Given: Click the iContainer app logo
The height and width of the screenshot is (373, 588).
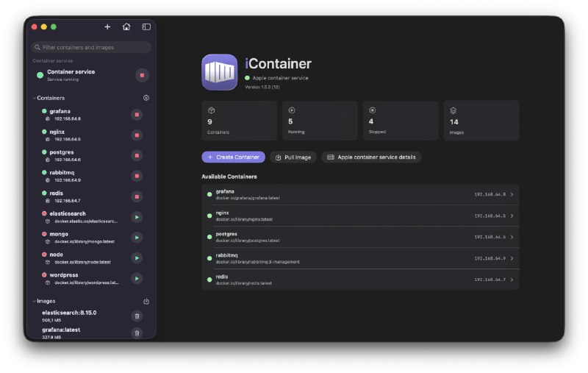Looking at the screenshot, I should point(219,72).
